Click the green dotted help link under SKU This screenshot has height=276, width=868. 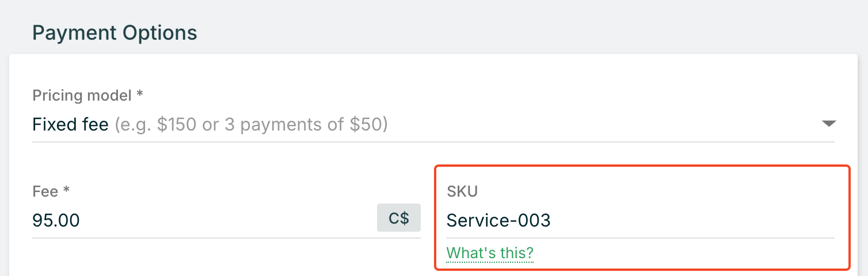490,253
